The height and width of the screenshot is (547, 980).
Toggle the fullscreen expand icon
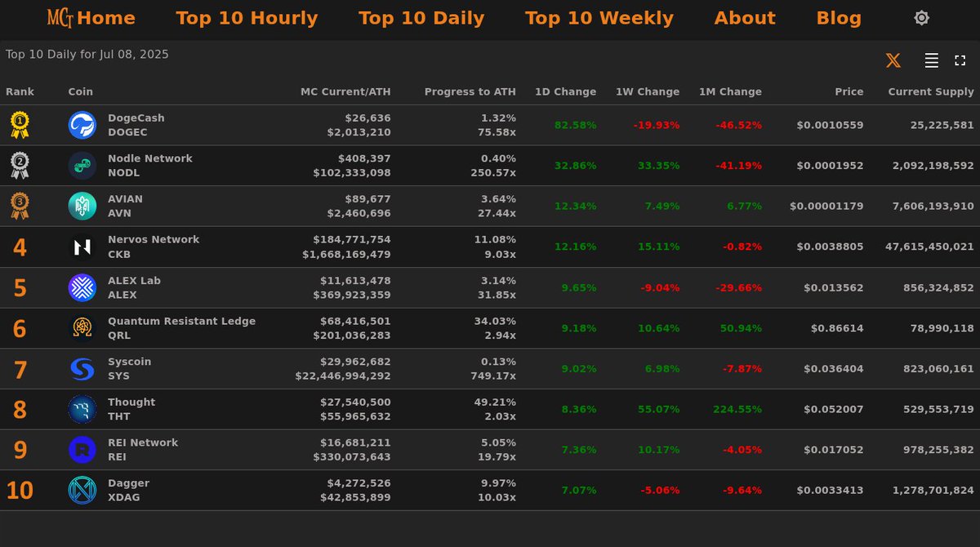point(960,60)
